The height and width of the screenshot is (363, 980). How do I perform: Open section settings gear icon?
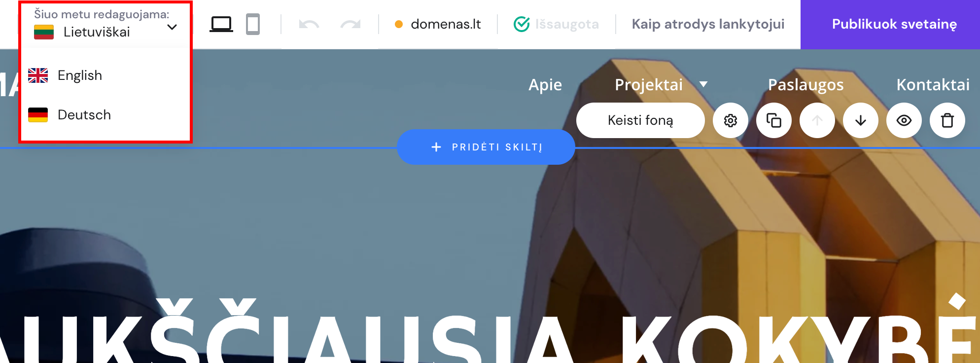click(731, 120)
